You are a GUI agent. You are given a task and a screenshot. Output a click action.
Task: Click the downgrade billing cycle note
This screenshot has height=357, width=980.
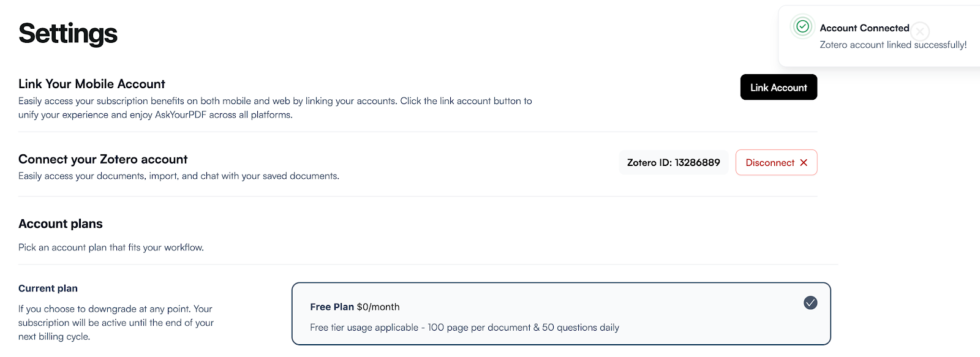[116, 323]
